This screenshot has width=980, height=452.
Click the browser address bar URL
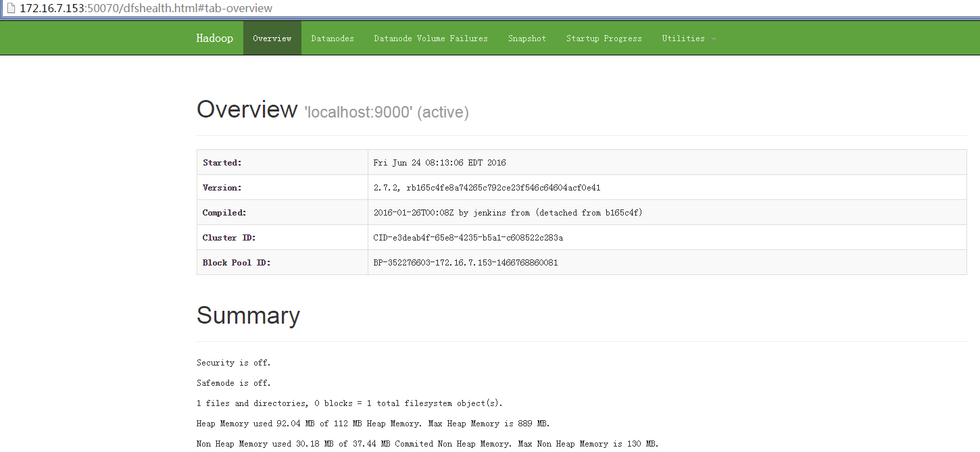(x=146, y=9)
